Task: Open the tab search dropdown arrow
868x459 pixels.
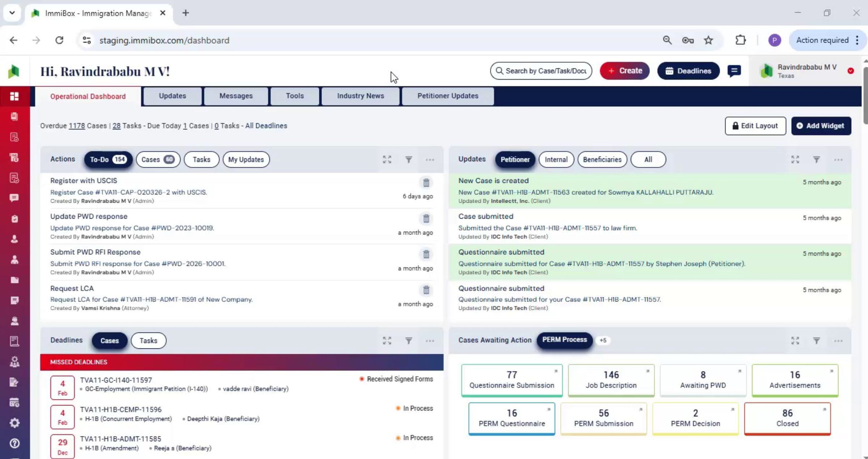Action: point(12,13)
